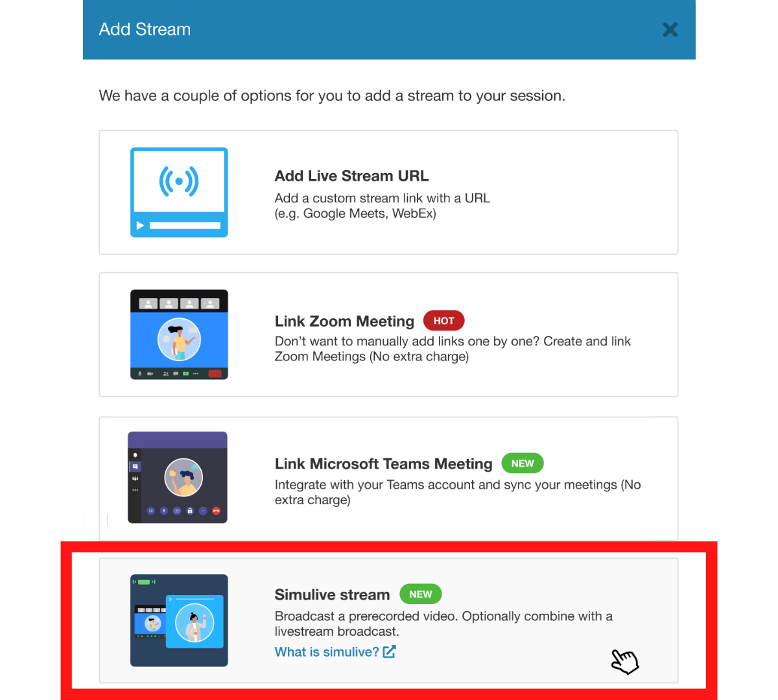The width and height of the screenshot is (778, 700).
Task: Close the Add Stream dialog
Action: [670, 30]
